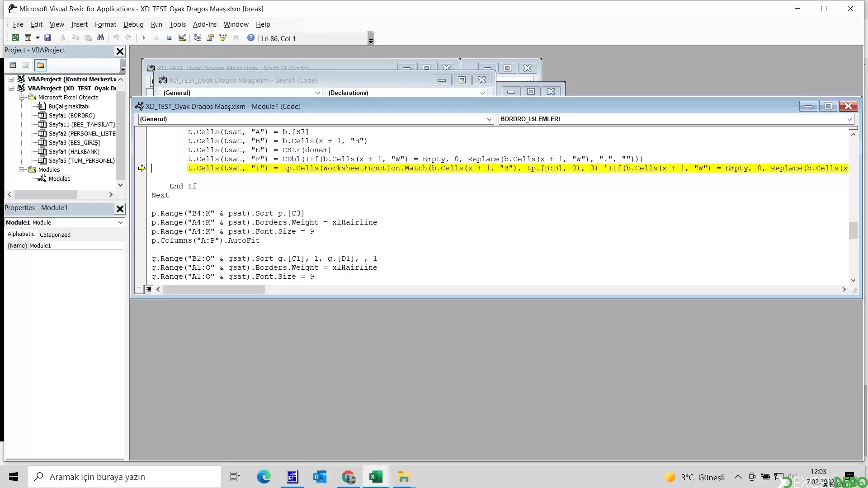The height and width of the screenshot is (488, 868).
Task: Collapse Microsoft Excel Objects folder
Action: [x=21, y=97]
